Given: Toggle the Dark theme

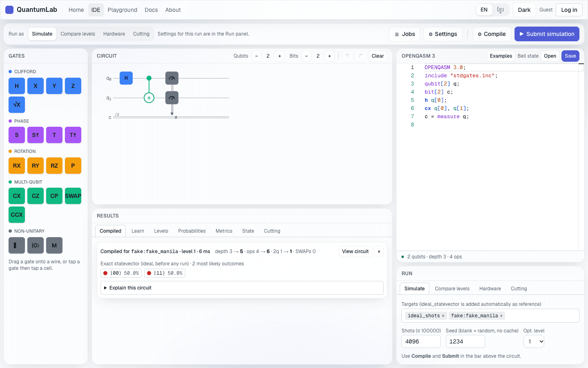Looking at the screenshot, I should [524, 10].
